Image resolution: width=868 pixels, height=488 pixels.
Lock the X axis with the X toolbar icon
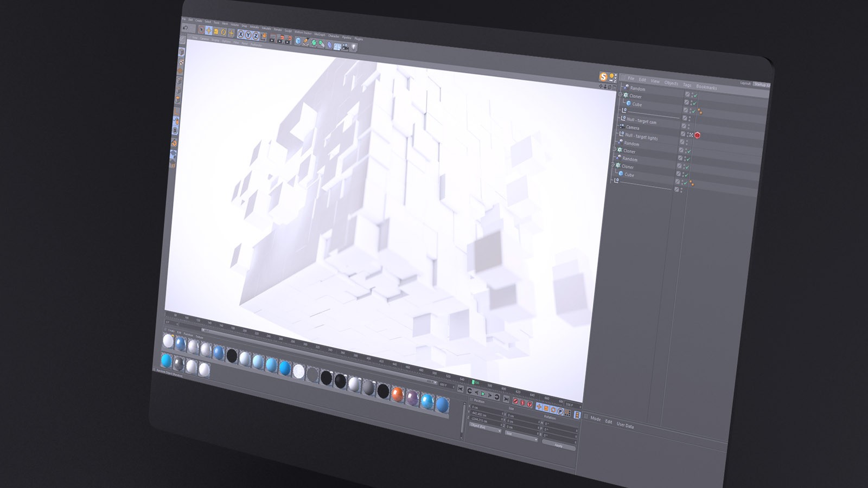(240, 34)
